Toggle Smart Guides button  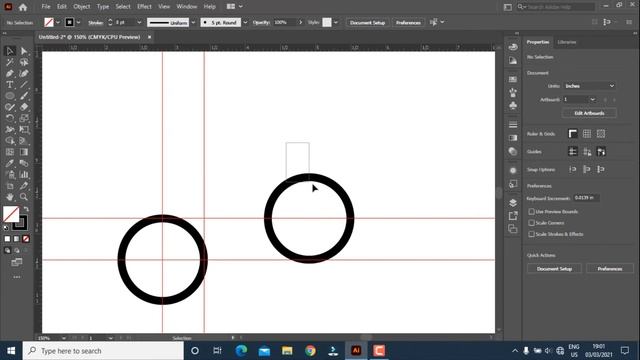pos(601,151)
